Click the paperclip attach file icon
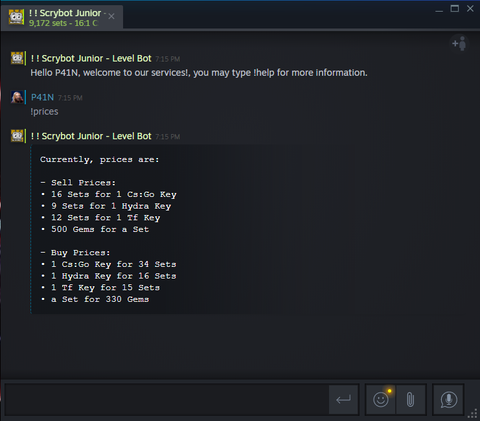The height and width of the screenshot is (421, 480). pos(411,399)
